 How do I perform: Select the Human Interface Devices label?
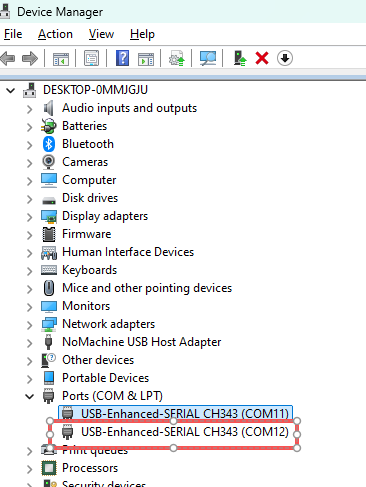(x=128, y=252)
